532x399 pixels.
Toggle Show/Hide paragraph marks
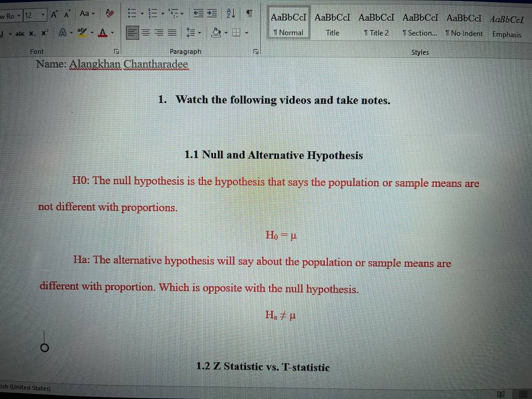(x=249, y=14)
